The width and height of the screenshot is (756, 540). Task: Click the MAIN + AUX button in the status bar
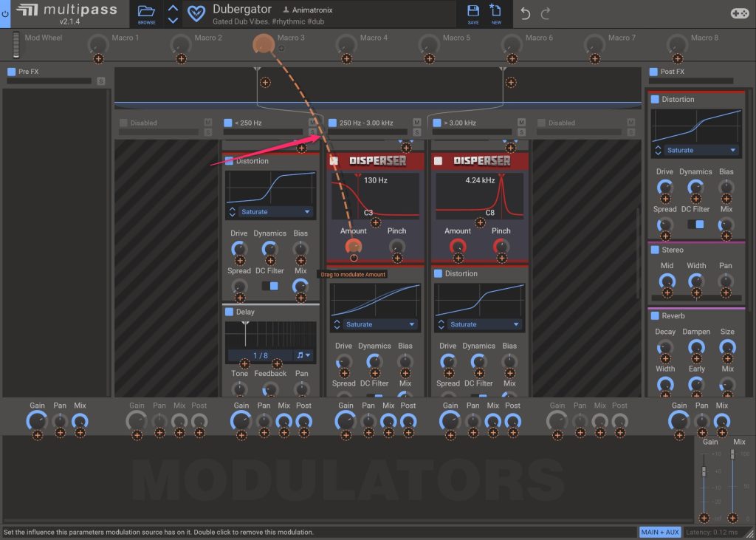(x=660, y=532)
